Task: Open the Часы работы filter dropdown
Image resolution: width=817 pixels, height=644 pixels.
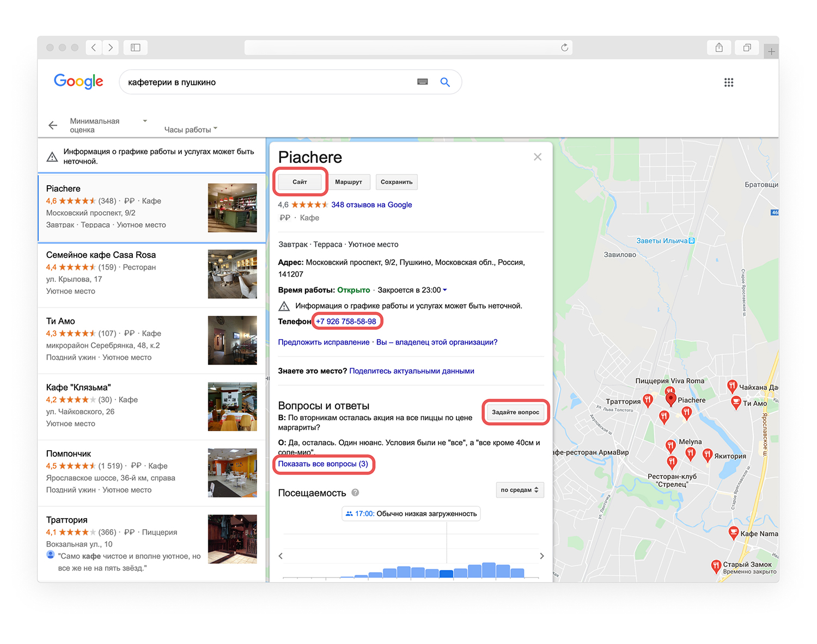Action: click(x=191, y=130)
